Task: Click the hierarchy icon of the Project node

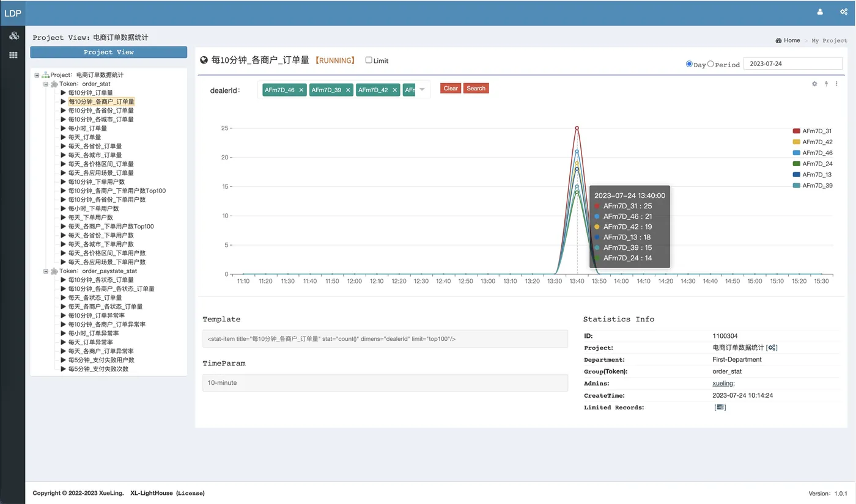Action: click(45, 75)
